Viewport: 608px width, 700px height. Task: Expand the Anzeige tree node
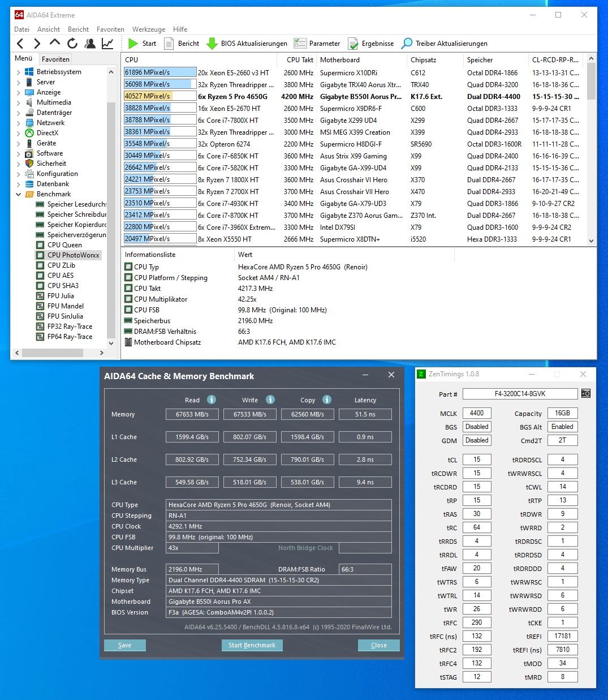coord(19,93)
